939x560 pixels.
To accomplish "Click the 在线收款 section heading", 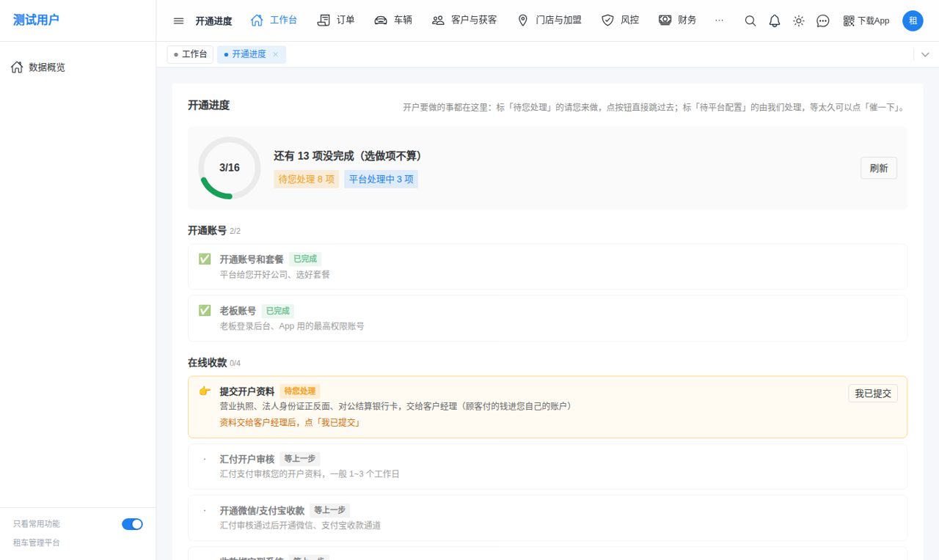I will (207, 363).
